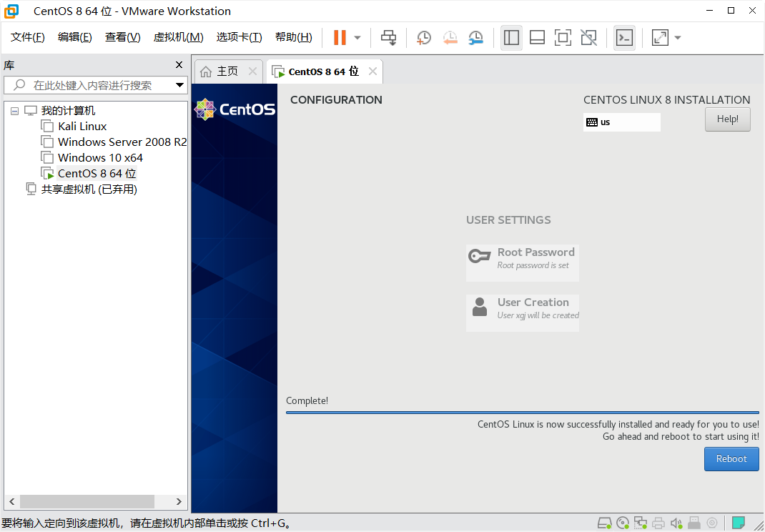Open the power options dropdown beside pause
Image resolution: width=765 pixels, height=532 pixels.
(357, 38)
